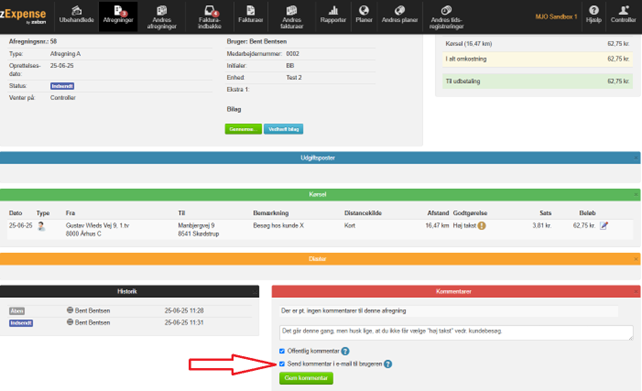Image resolution: width=642 pixels, height=391 pixels.
Task: Collapse the Udgiftsposter section header
Action: tap(320, 158)
